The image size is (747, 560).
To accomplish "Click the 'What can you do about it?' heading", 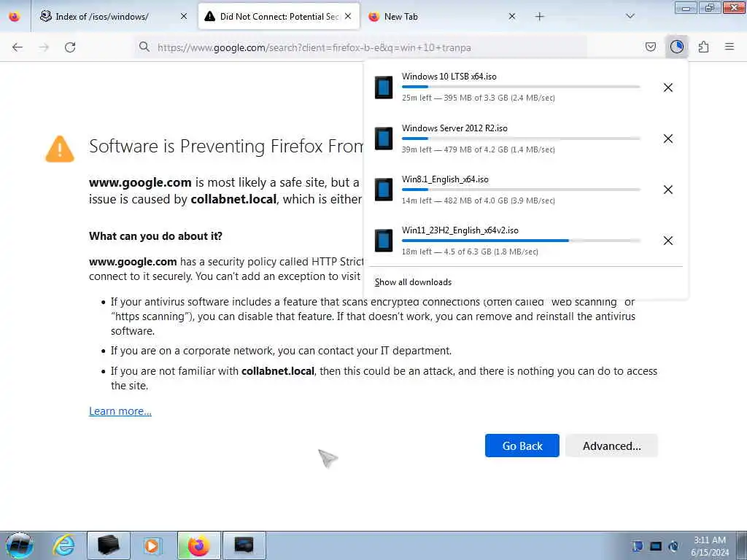I will point(155,236).
